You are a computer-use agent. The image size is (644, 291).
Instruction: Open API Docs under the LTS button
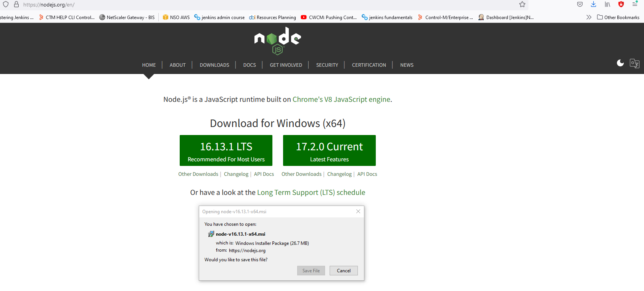click(x=264, y=174)
